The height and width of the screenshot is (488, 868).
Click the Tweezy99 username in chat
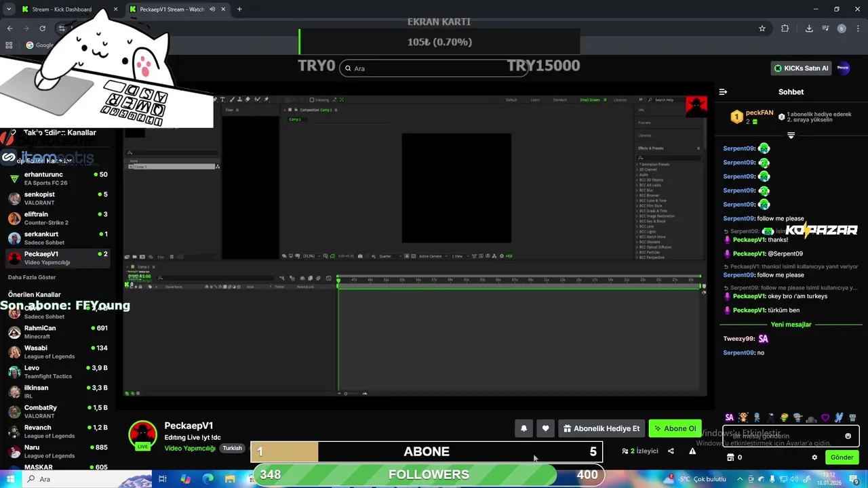739,339
